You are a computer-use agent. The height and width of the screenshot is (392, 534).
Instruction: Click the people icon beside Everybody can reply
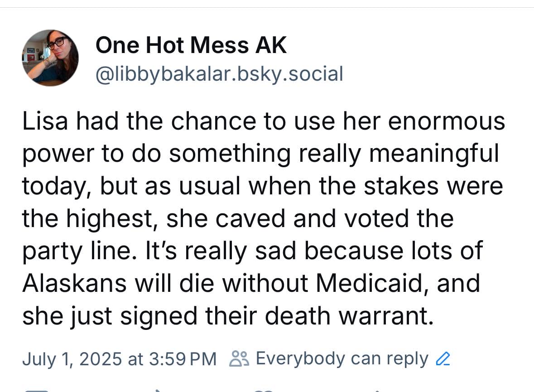point(239,358)
